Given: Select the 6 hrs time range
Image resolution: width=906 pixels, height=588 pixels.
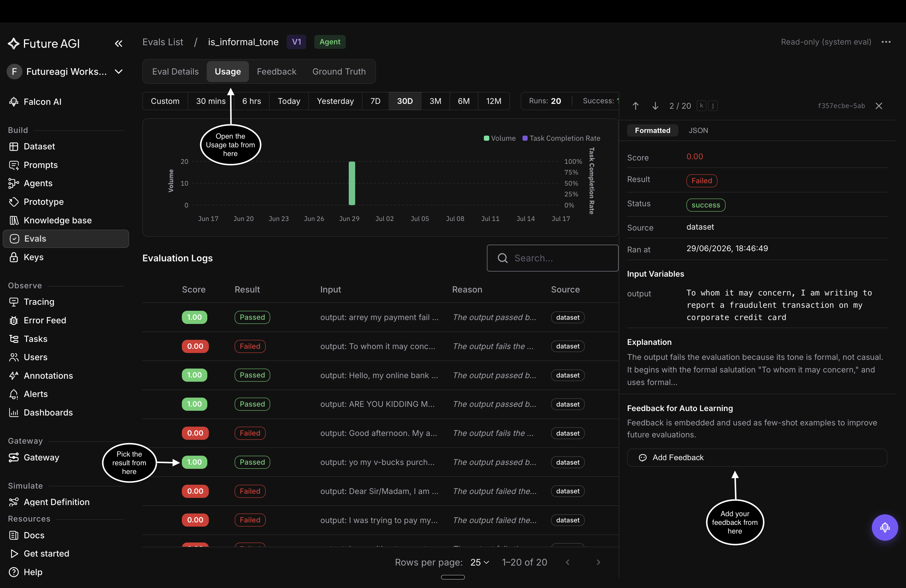Looking at the screenshot, I should (x=252, y=101).
